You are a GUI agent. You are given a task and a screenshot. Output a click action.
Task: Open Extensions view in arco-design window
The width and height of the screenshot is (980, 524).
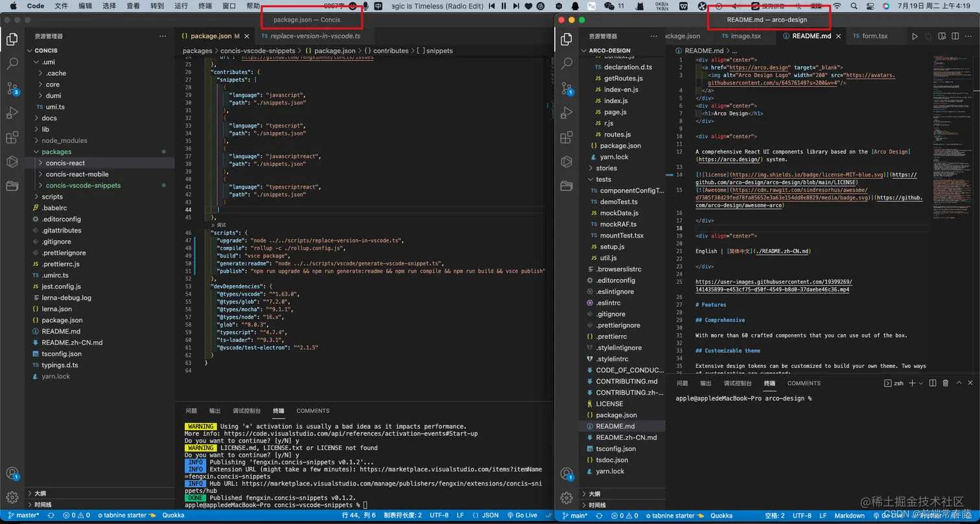[x=566, y=137]
